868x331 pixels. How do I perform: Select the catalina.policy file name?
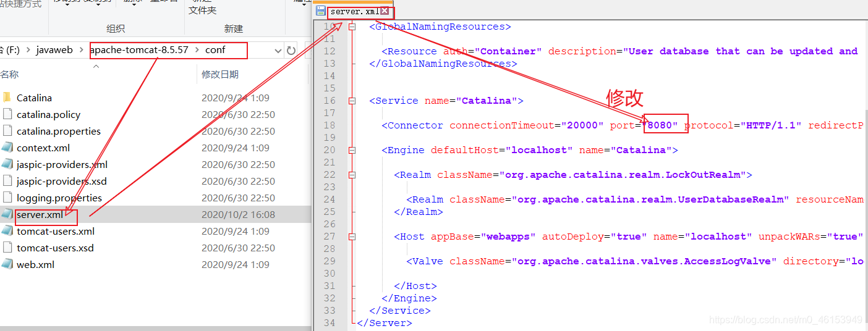coord(48,114)
